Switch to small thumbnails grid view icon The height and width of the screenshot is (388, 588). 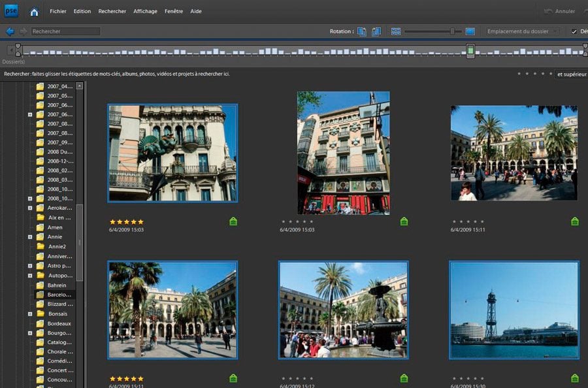coord(396,31)
